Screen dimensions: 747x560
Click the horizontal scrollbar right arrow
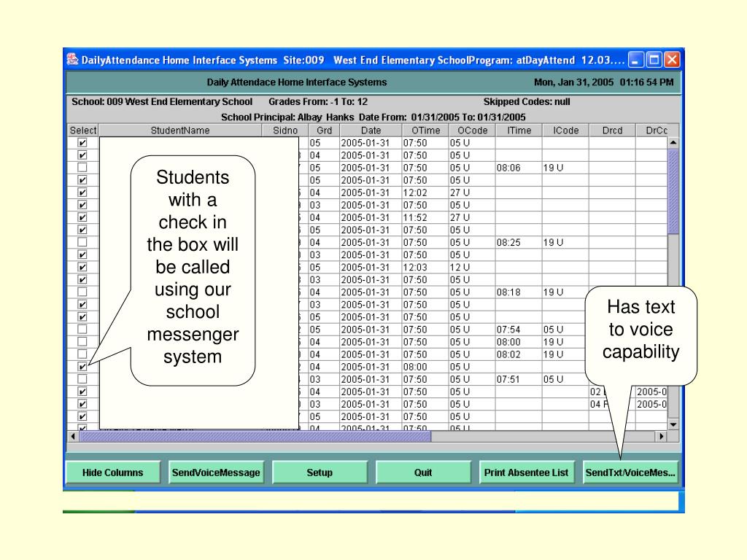click(661, 436)
